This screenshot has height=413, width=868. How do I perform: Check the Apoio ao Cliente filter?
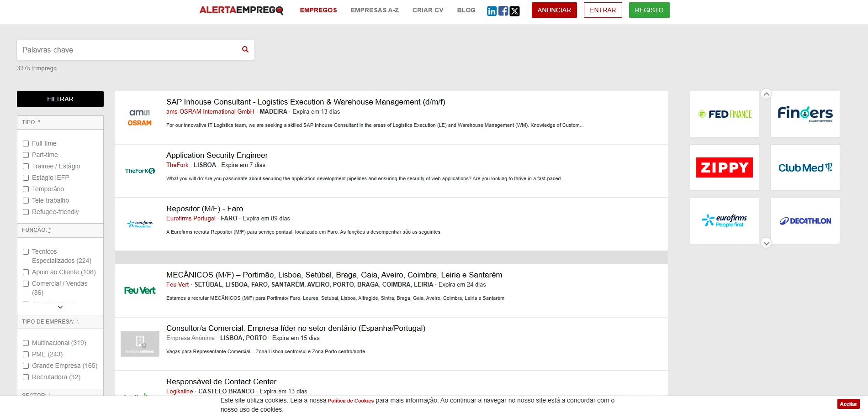[x=26, y=272]
